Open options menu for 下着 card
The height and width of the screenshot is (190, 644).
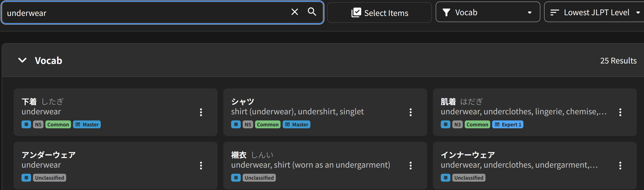pyautogui.click(x=201, y=112)
